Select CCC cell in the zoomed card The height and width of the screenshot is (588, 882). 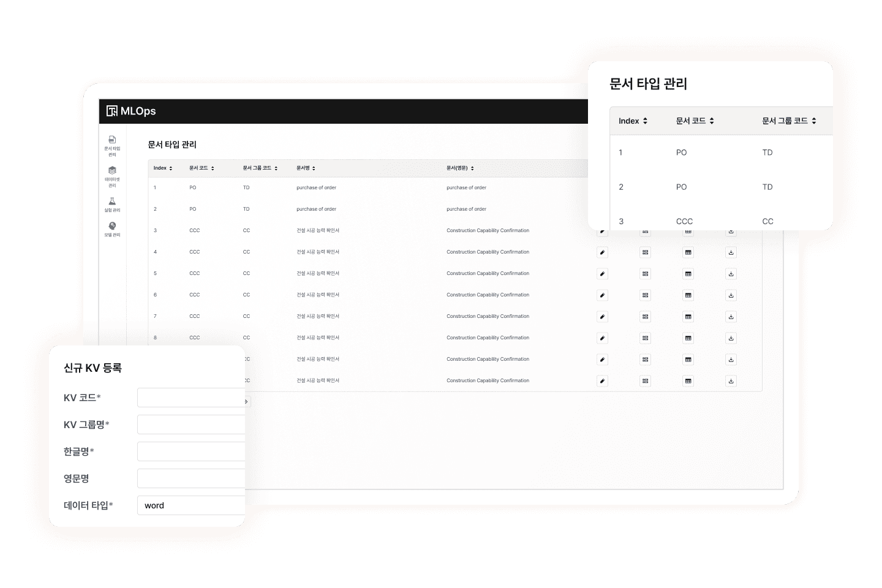[x=684, y=221]
